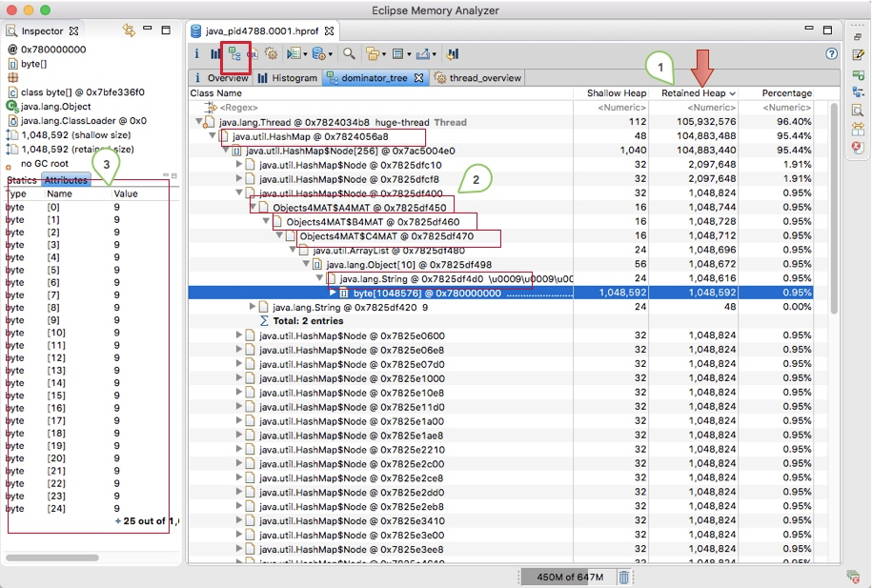Select 'class byte[] @ 0x7bfe336f0' in Inspector
This screenshot has width=872, height=588.
(x=82, y=92)
